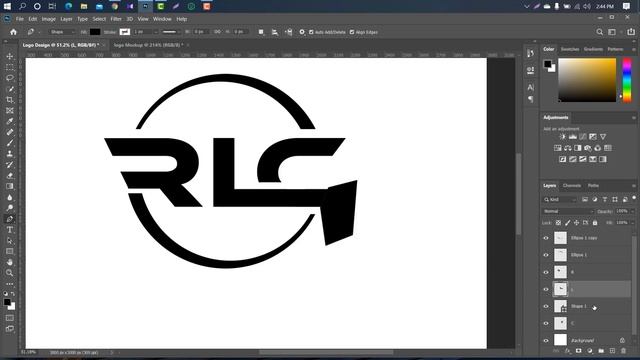This screenshot has width=640, height=360.
Task: Switch to the Swatches tab
Action: (x=570, y=49)
